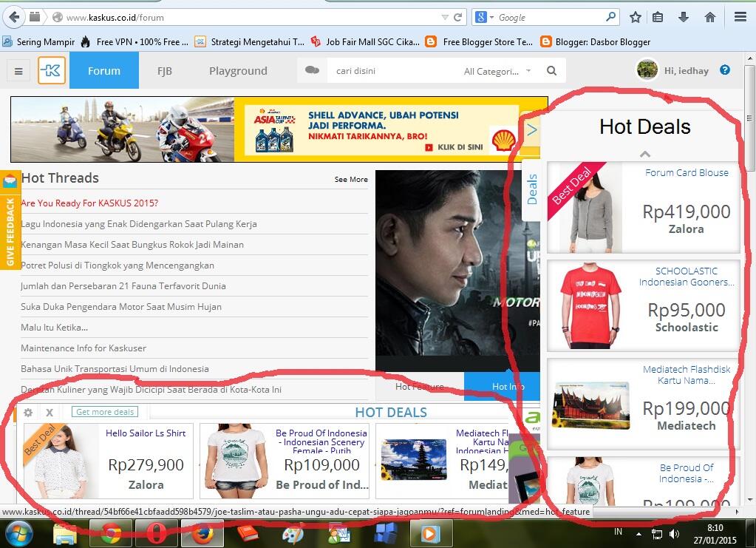Image resolution: width=756 pixels, height=548 pixels.
Task: Open the Kaskus sidebar hamburger menu
Action: click(x=18, y=72)
